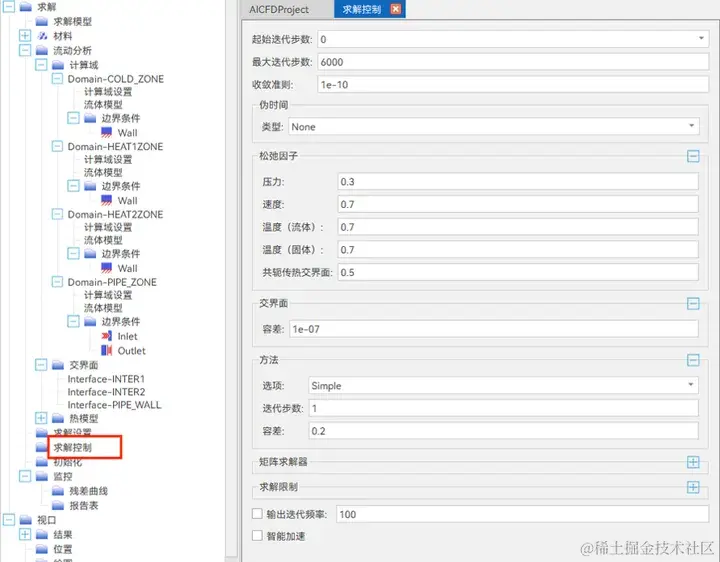The image size is (720, 562).
Task: Open 计算域设置 under Domain-PIPE_ZONE
Action: (x=108, y=295)
